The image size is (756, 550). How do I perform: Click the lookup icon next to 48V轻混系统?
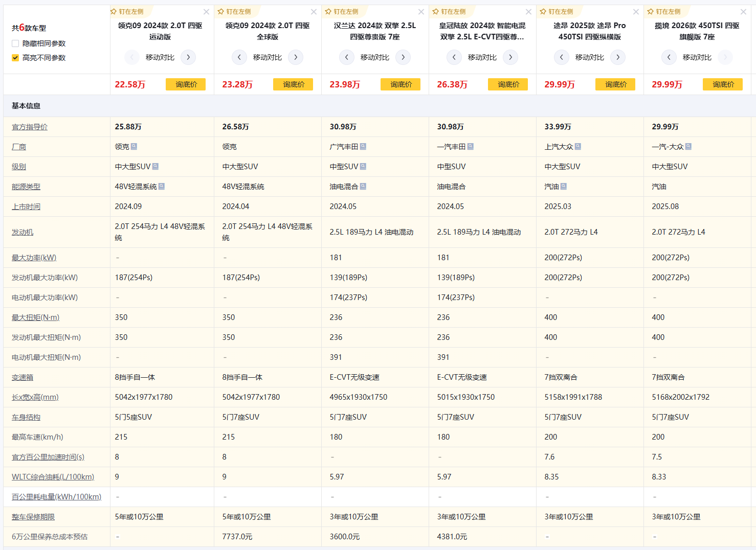162,187
